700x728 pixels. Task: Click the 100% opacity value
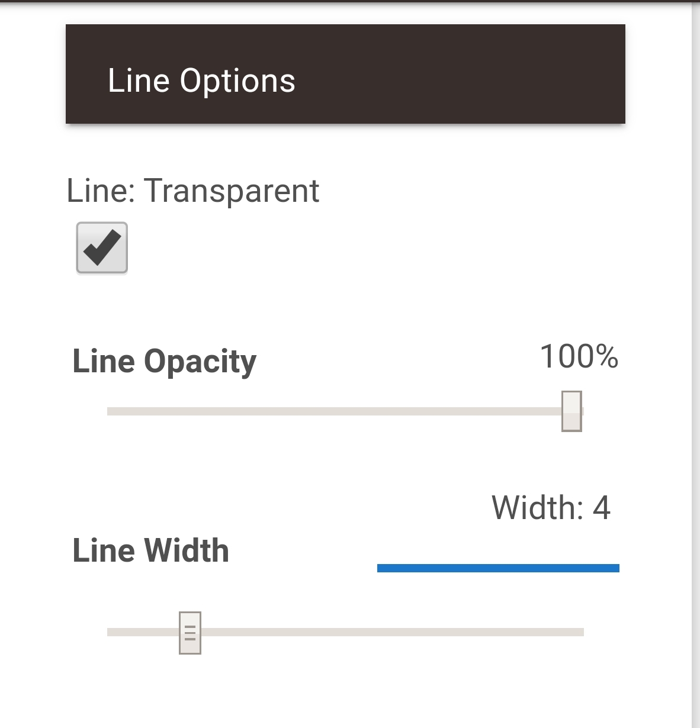pyautogui.click(x=579, y=357)
